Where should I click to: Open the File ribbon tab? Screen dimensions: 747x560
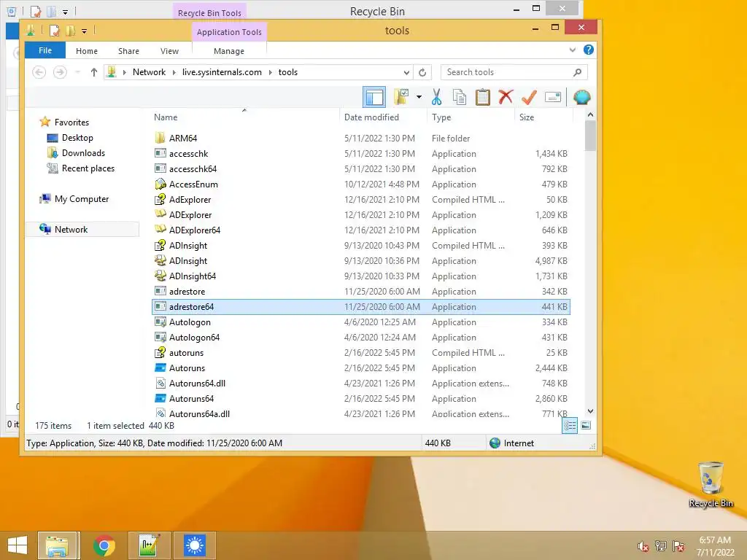45,50
